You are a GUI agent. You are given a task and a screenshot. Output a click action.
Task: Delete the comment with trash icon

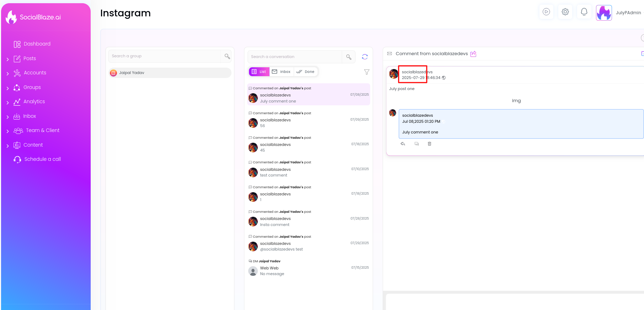click(x=430, y=144)
